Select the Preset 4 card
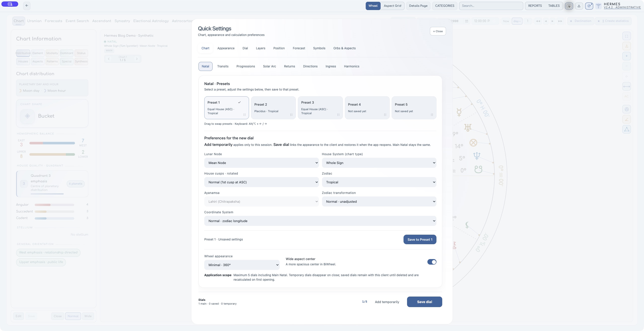 point(367,108)
